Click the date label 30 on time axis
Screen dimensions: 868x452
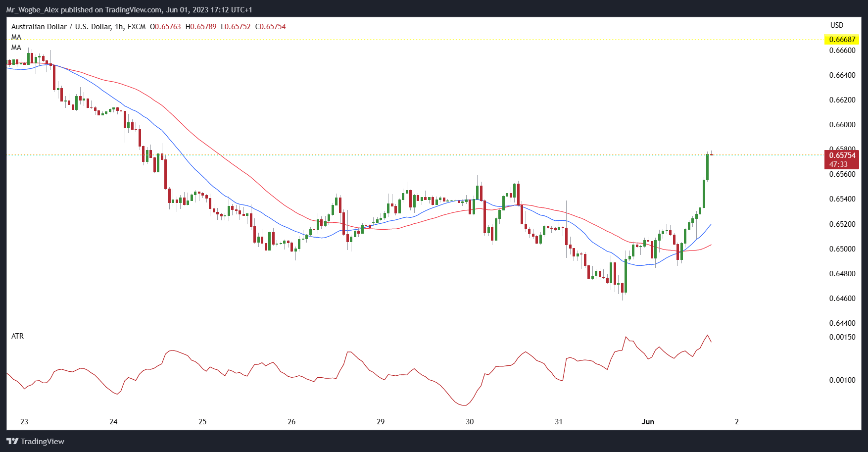tap(470, 422)
